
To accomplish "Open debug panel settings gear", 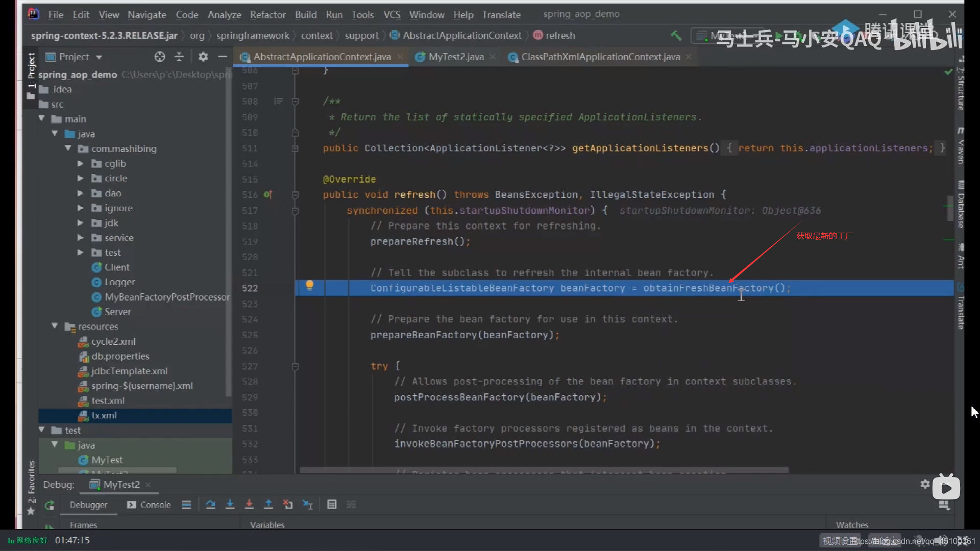I will 925,484.
